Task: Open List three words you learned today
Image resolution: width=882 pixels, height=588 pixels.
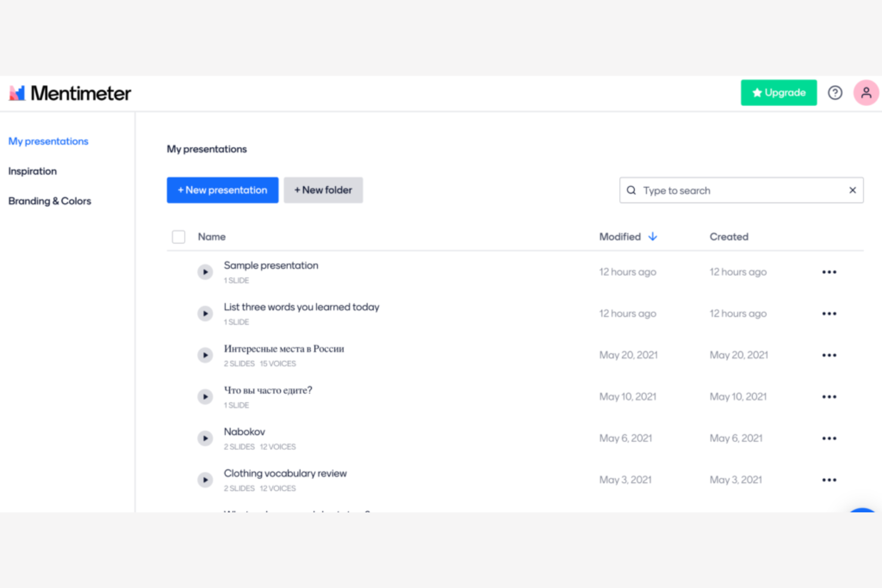Action: tap(302, 307)
